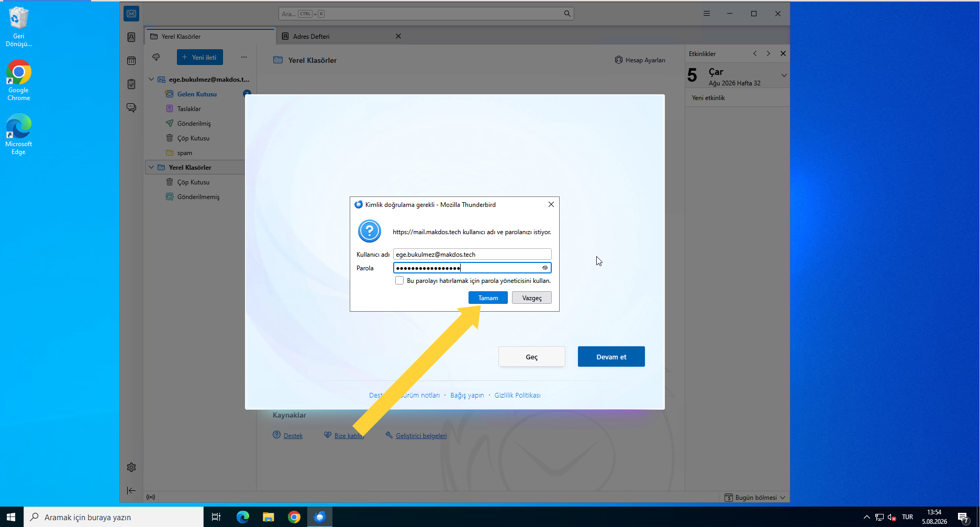Enable the remember password checkbox
This screenshot has height=527, width=980.
click(x=399, y=281)
